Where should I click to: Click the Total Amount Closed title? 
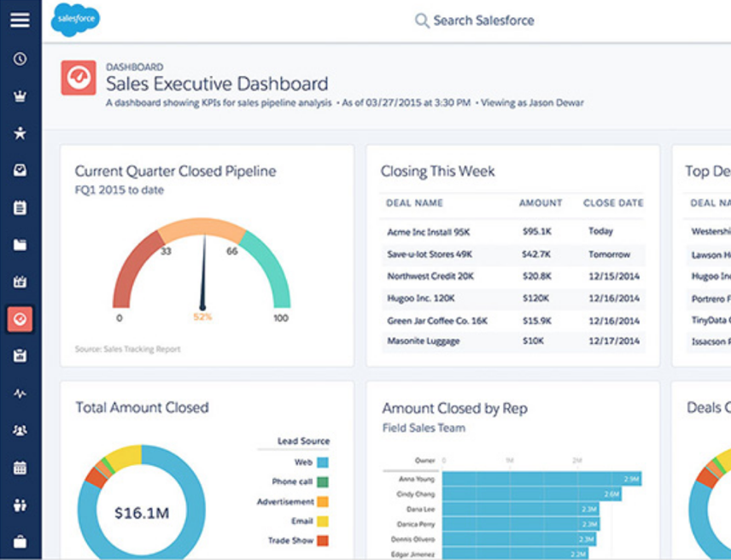[143, 408]
